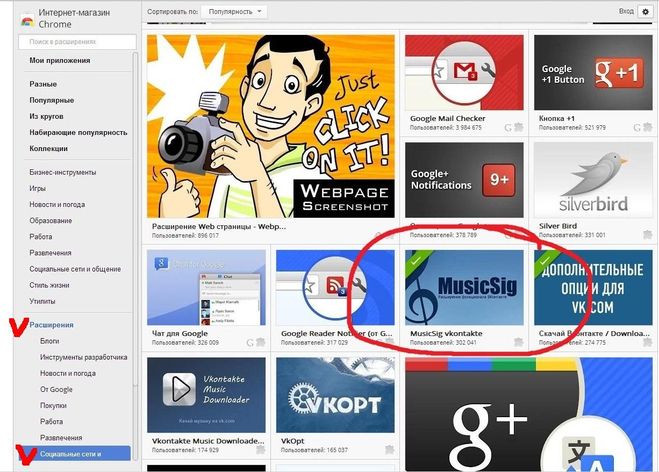Image resolution: width=659 pixels, height=472 pixels.
Task: Open Бизнес-инструменты category
Action: tap(63, 172)
